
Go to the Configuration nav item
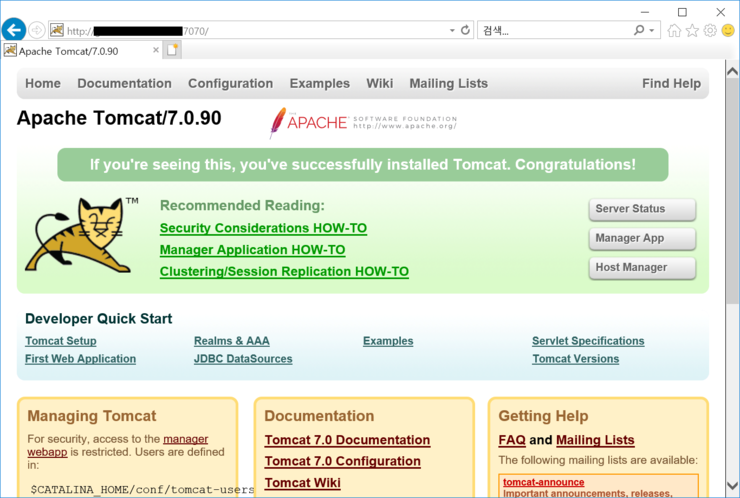tap(230, 84)
